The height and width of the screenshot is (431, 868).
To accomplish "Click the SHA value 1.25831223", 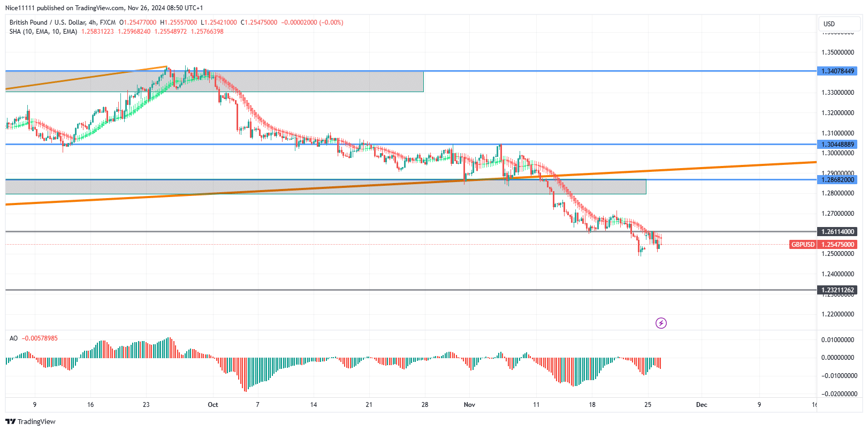I will tap(97, 32).
